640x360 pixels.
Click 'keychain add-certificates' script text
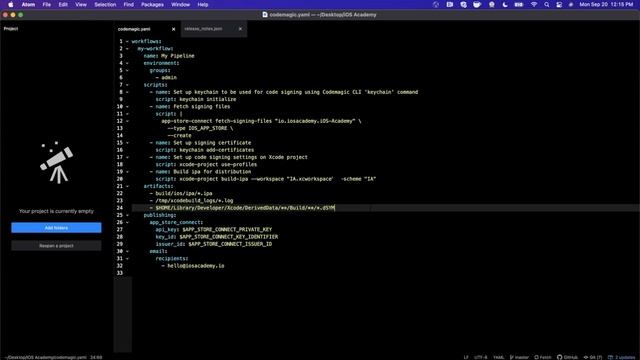[x=217, y=150]
